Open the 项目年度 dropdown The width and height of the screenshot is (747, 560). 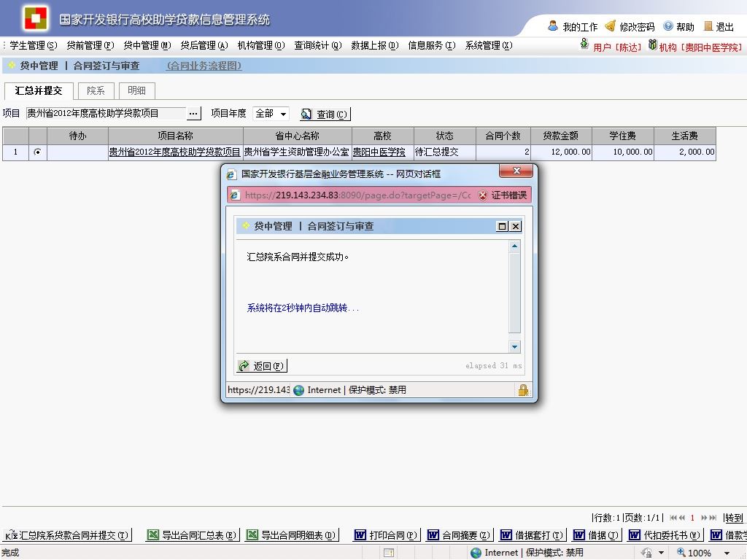(x=271, y=114)
